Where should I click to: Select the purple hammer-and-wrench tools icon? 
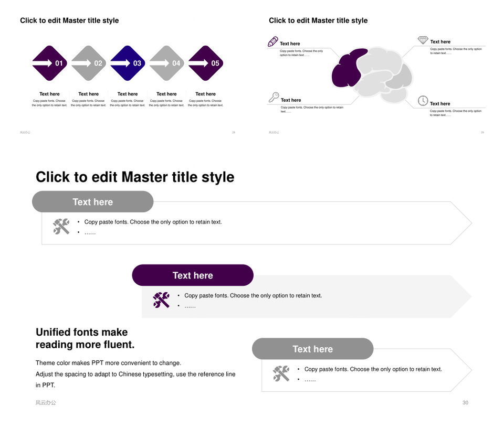click(x=161, y=299)
